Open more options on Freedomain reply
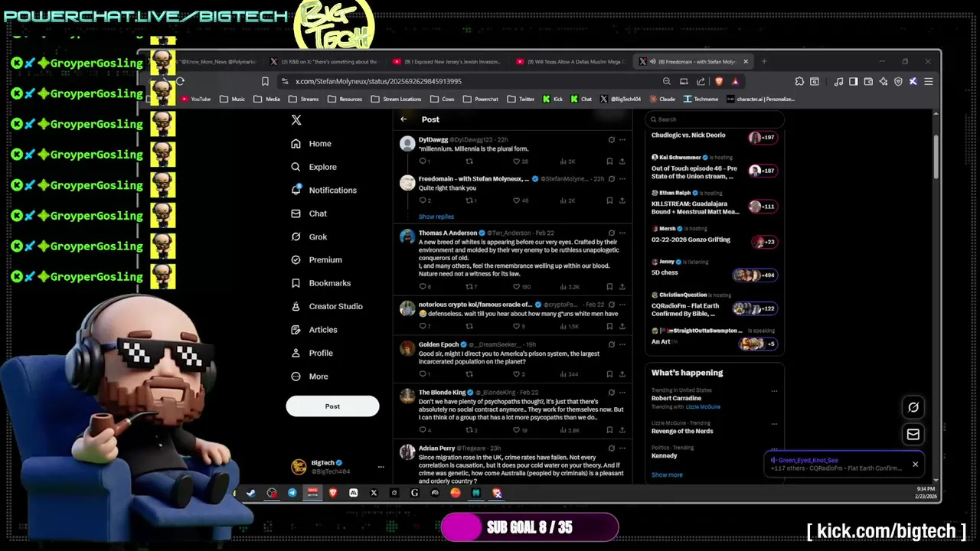The image size is (980, 551). click(622, 178)
